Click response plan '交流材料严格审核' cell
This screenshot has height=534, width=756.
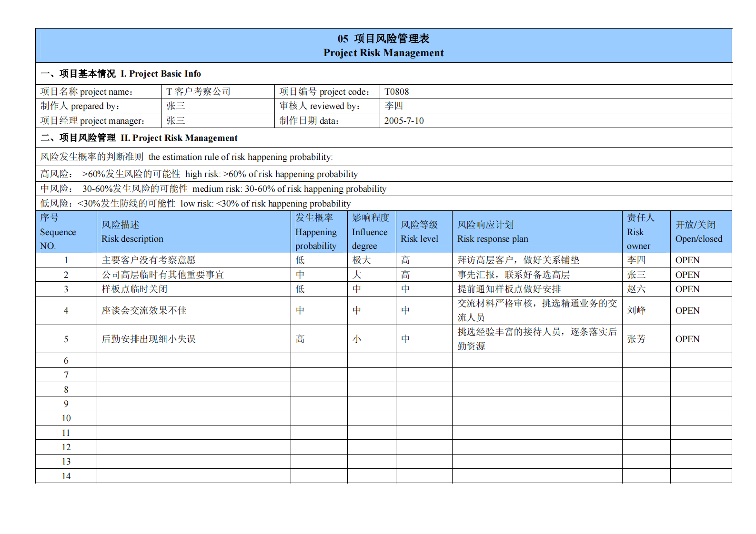tap(537, 311)
